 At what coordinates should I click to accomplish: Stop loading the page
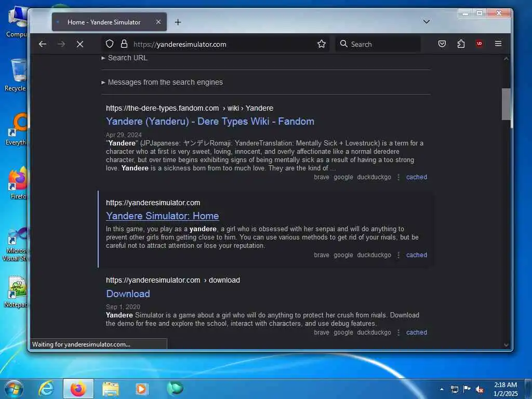coord(80,44)
